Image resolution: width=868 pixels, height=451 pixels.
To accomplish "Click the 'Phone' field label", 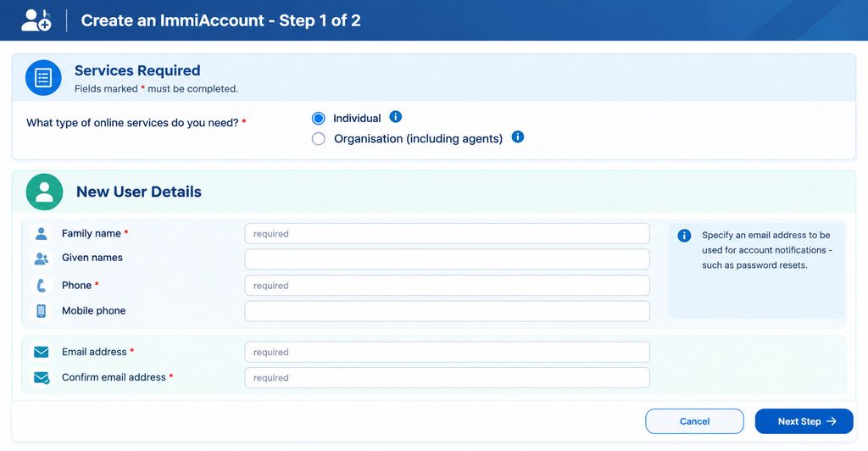I will click(x=76, y=285).
